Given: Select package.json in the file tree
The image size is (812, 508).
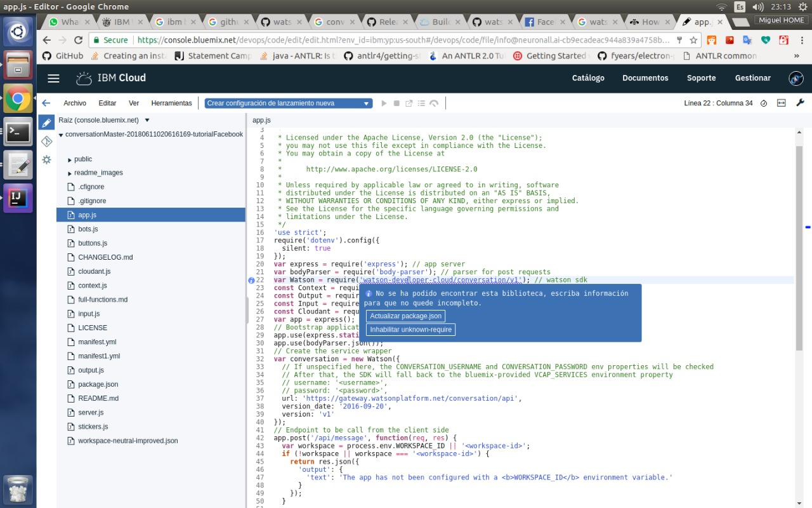Looking at the screenshot, I should (98, 384).
